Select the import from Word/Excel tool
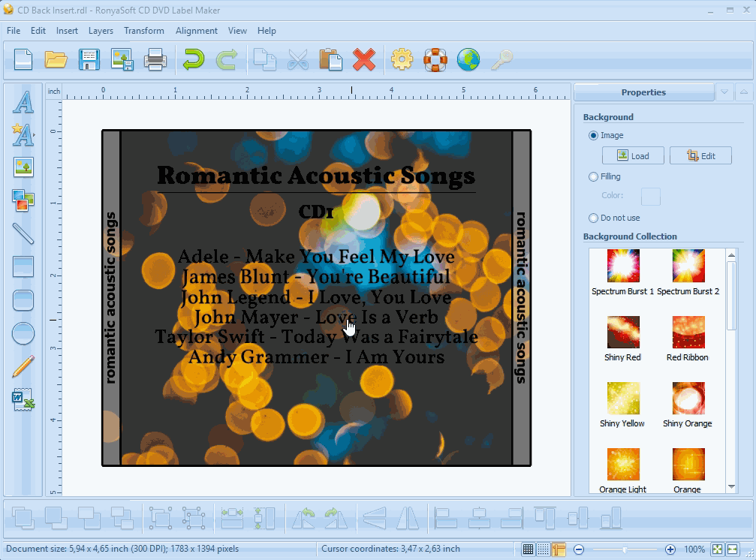The width and height of the screenshot is (756, 560). pos(23,399)
